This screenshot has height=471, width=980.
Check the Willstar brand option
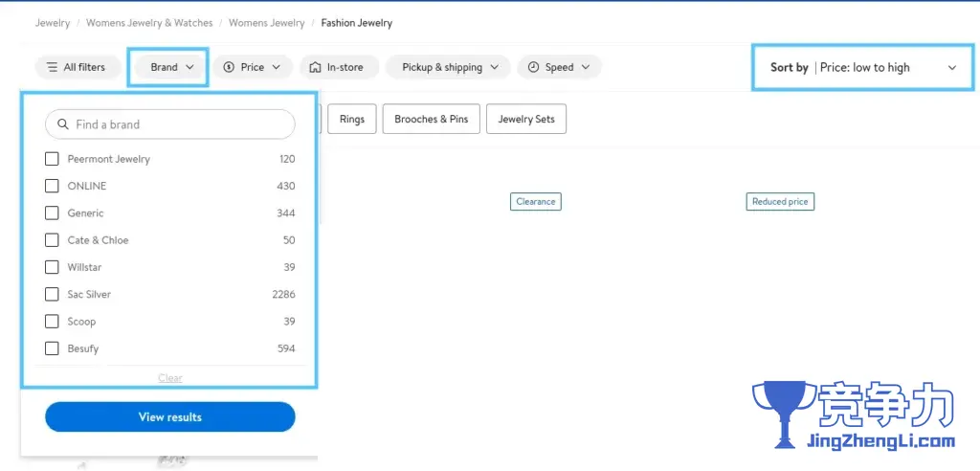tap(52, 267)
